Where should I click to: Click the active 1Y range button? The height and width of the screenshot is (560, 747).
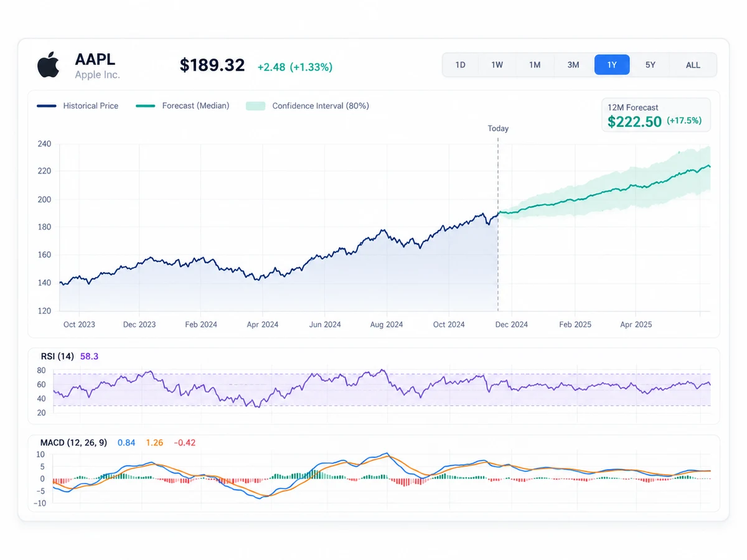612,65
